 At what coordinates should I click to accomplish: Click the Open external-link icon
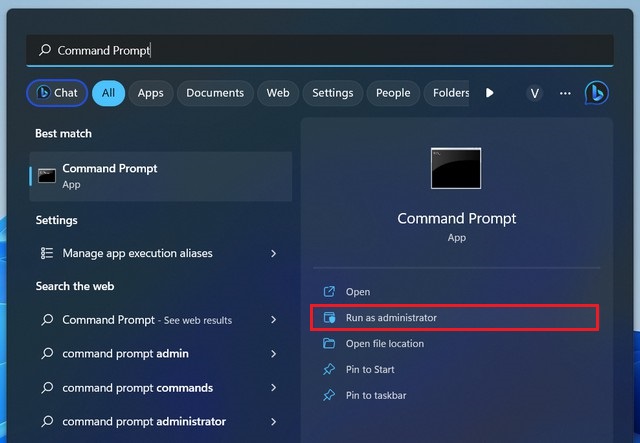[x=329, y=292]
